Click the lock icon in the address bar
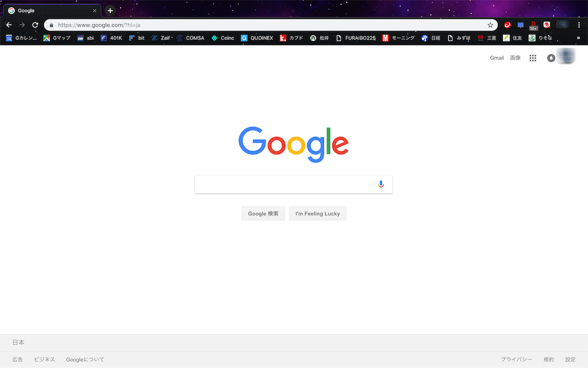Screen dimensions: 588x368 (x=51, y=25)
